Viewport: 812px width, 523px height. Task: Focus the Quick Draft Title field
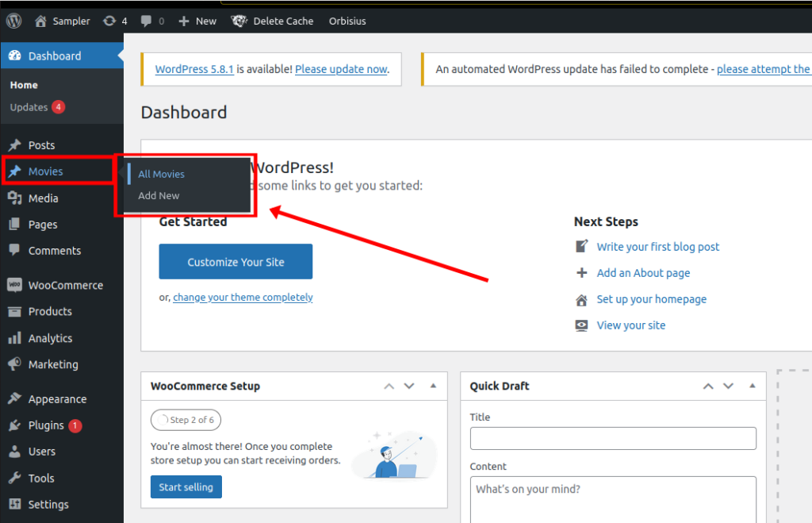click(x=613, y=439)
